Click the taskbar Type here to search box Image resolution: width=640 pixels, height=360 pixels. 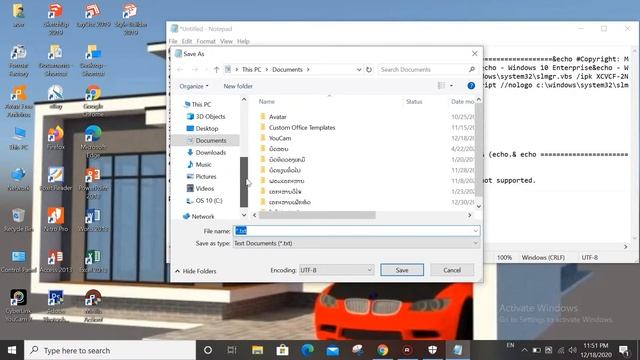(x=110, y=350)
